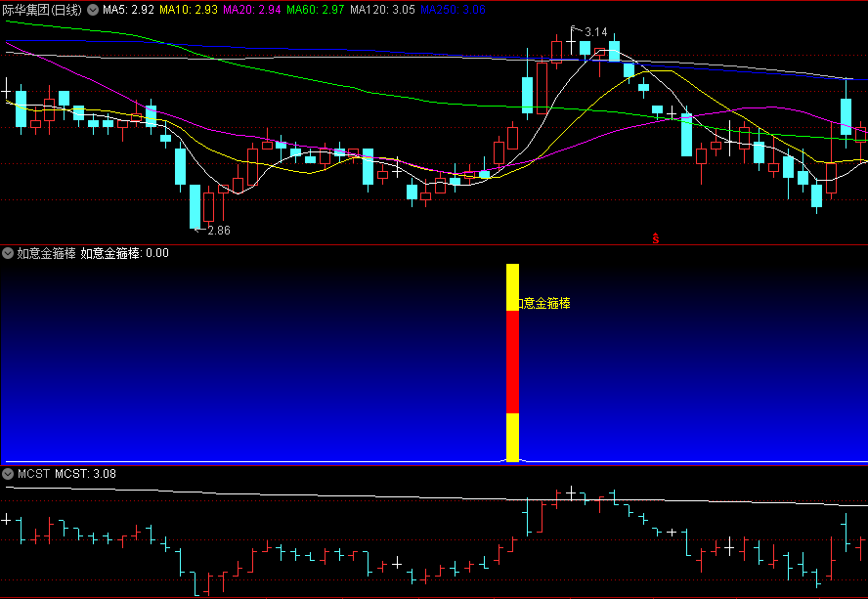
Task: Click the 3.14 high price marker
Action: pos(596,32)
